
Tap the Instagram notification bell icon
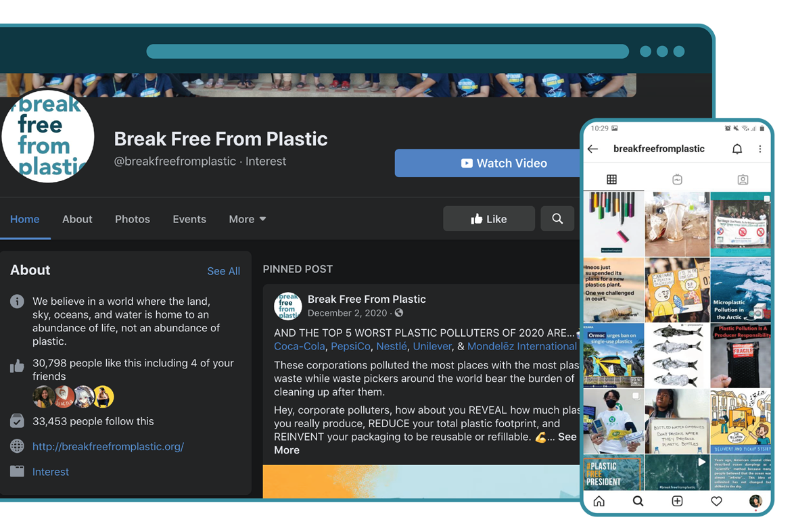point(737,149)
